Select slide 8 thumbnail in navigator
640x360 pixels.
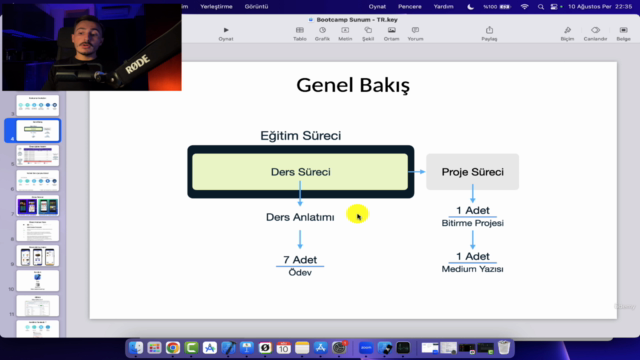pos(38,231)
